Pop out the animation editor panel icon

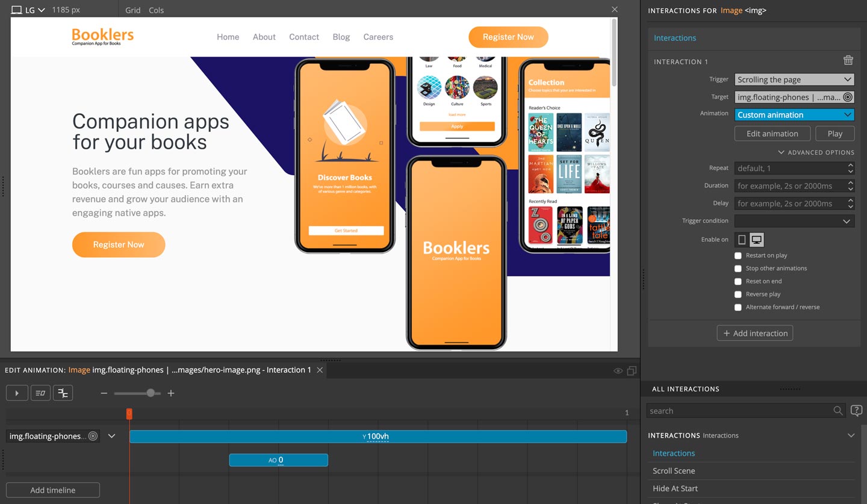[x=632, y=371]
